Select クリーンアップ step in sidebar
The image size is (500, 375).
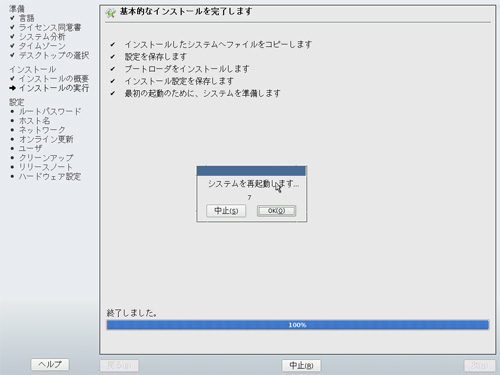pos(46,158)
